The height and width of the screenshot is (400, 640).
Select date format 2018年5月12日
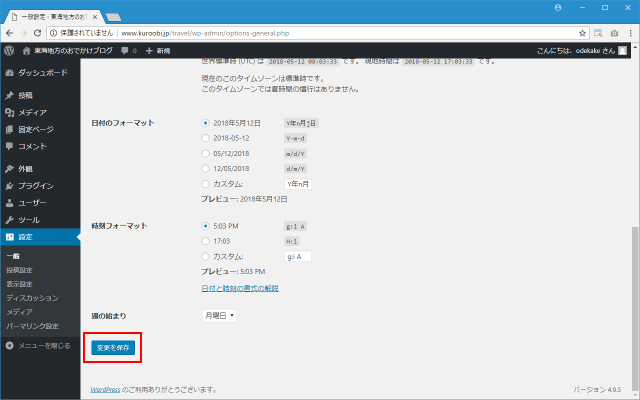click(205, 123)
